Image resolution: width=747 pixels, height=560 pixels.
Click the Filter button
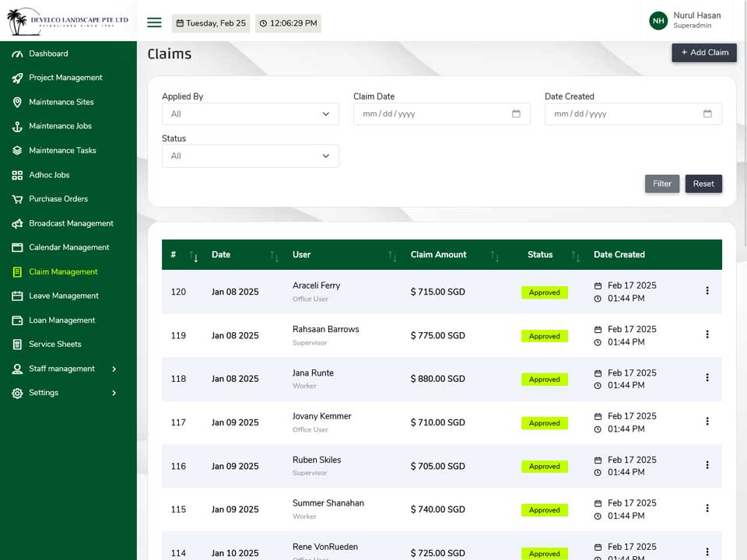tap(661, 184)
